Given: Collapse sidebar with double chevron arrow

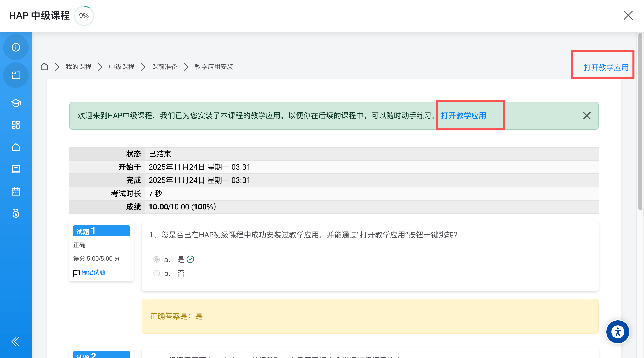Looking at the screenshot, I should [15, 342].
